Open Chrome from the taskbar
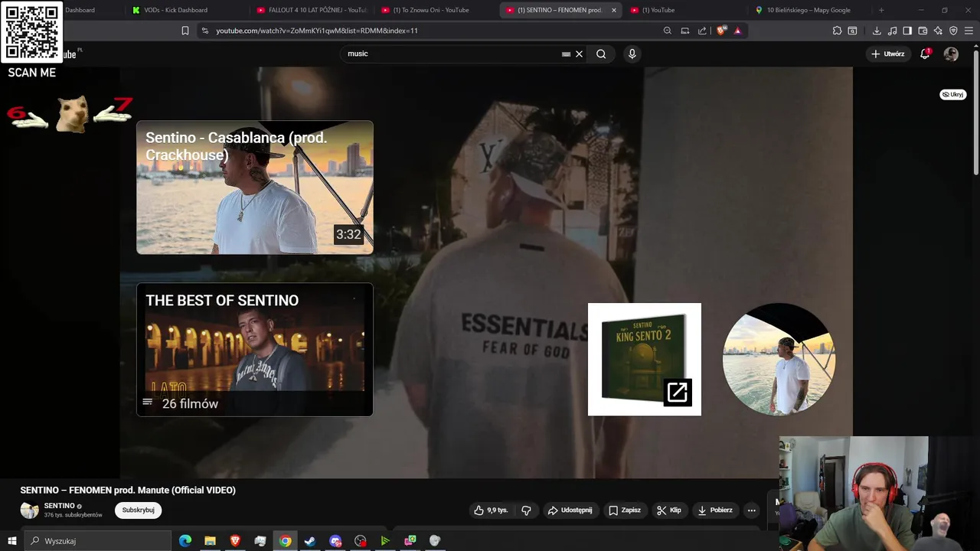This screenshot has height=551, width=980. pyautogui.click(x=285, y=541)
